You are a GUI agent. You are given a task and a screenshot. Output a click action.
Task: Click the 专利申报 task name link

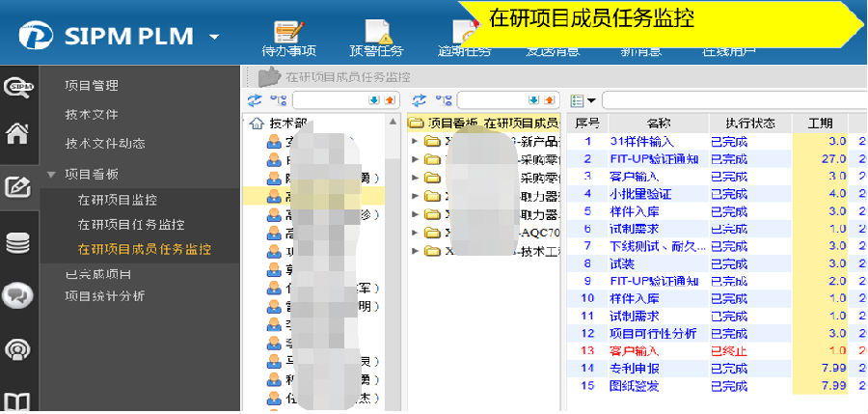point(634,368)
